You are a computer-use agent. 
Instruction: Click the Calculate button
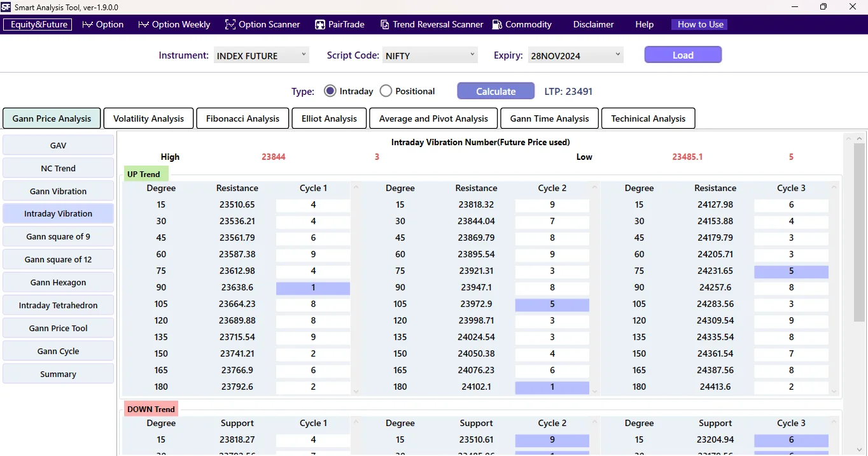coord(495,90)
